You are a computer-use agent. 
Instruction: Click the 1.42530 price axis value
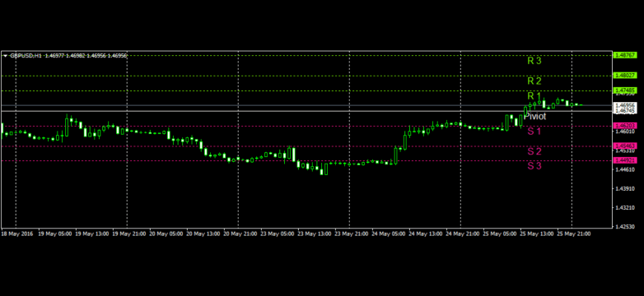624,227
